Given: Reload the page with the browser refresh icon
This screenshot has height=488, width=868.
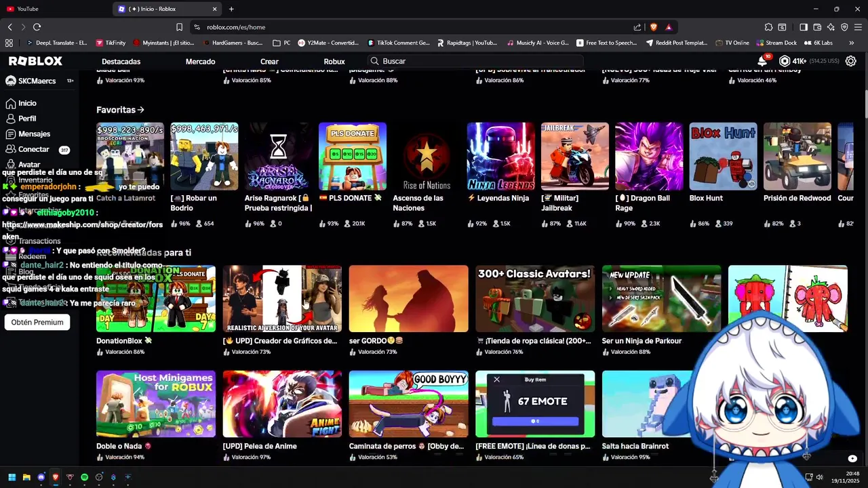Looking at the screenshot, I should [37, 27].
